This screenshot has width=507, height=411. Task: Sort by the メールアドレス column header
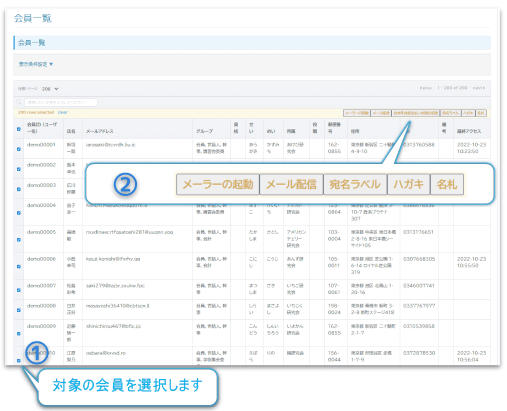pyautogui.click(x=100, y=131)
